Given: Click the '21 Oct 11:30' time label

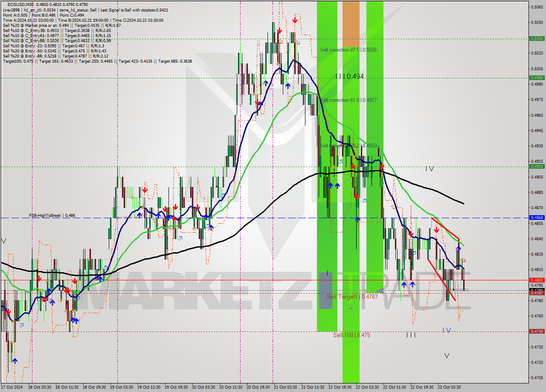Looking at the screenshot, I should [x=312, y=387].
